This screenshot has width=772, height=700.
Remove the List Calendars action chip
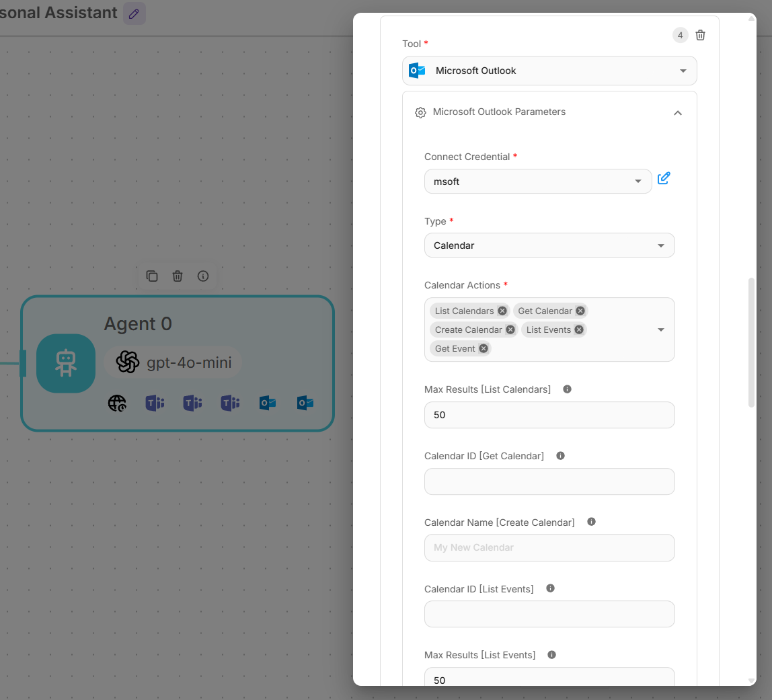(502, 311)
